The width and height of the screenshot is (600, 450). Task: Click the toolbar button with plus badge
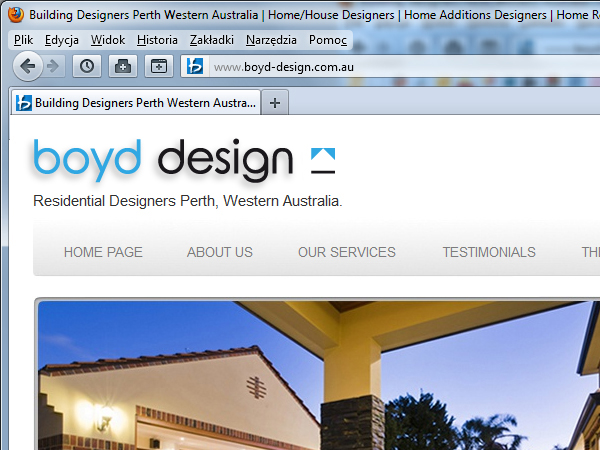[123, 67]
